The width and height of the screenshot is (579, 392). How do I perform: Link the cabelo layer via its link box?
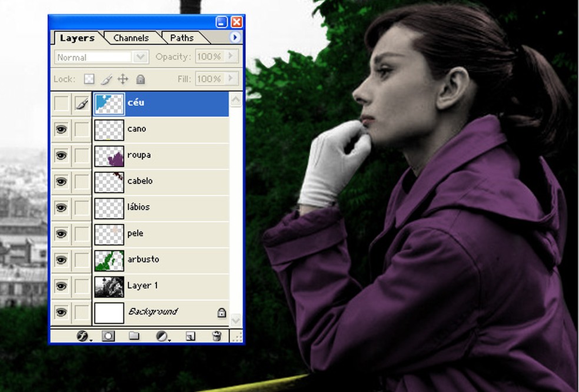tap(82, 182)
